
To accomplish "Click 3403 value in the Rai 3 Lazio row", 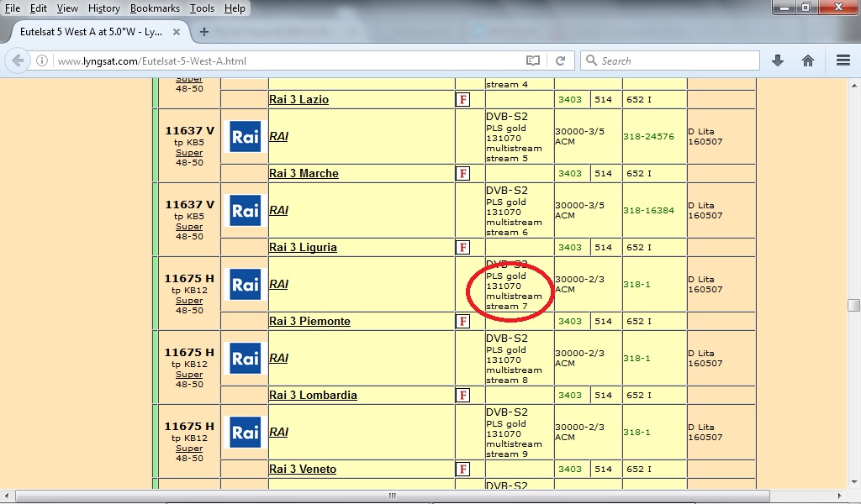I will click(x=570, y=100).
